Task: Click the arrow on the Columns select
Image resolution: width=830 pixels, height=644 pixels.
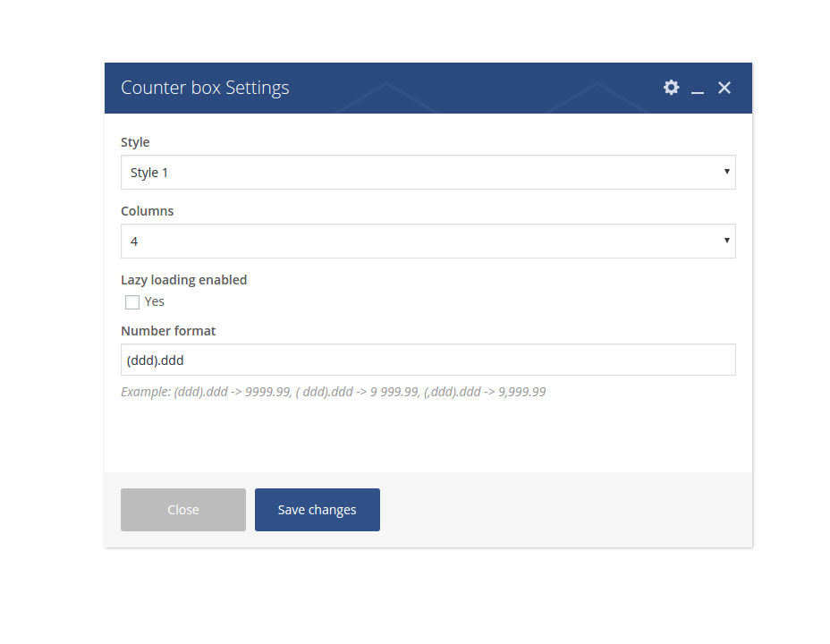Action: [x=726, y=241]
